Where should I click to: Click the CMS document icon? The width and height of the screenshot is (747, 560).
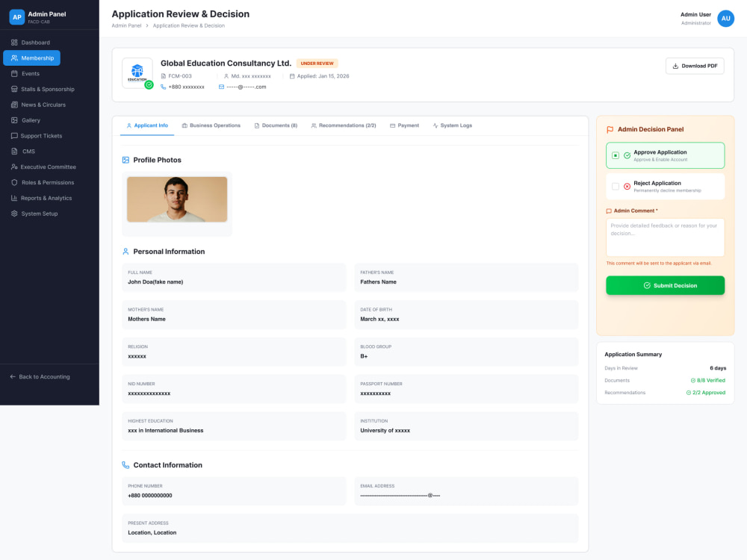pos(14,152)
